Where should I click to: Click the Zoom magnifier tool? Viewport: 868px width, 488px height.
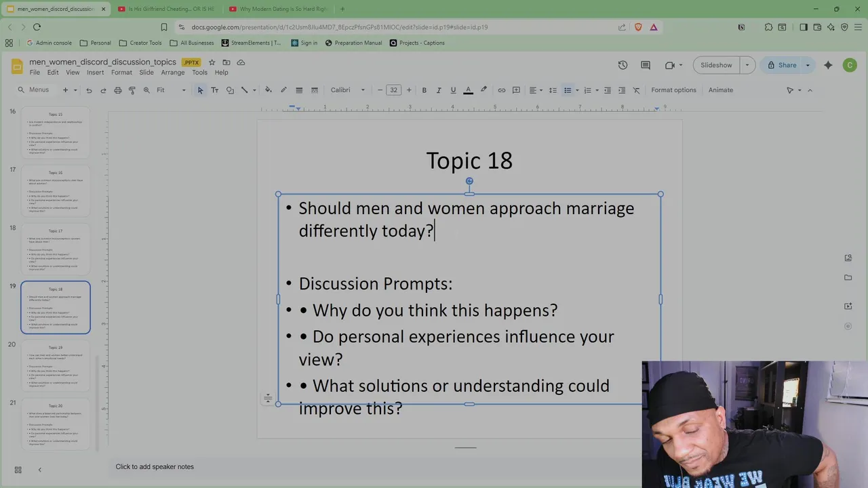[146, 90]
